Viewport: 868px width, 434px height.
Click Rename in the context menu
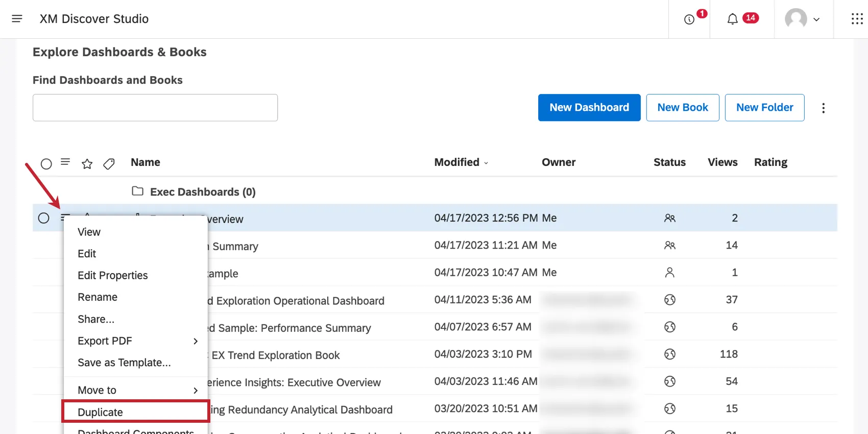click(98, 297)
